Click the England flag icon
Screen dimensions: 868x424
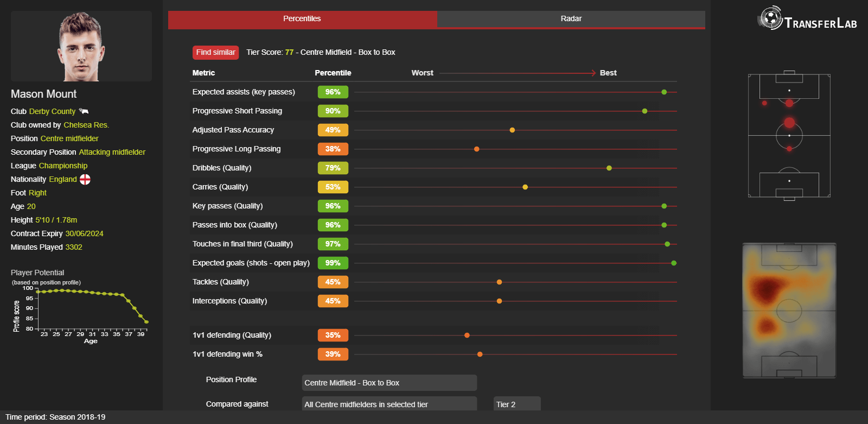(x=85, y=179)
